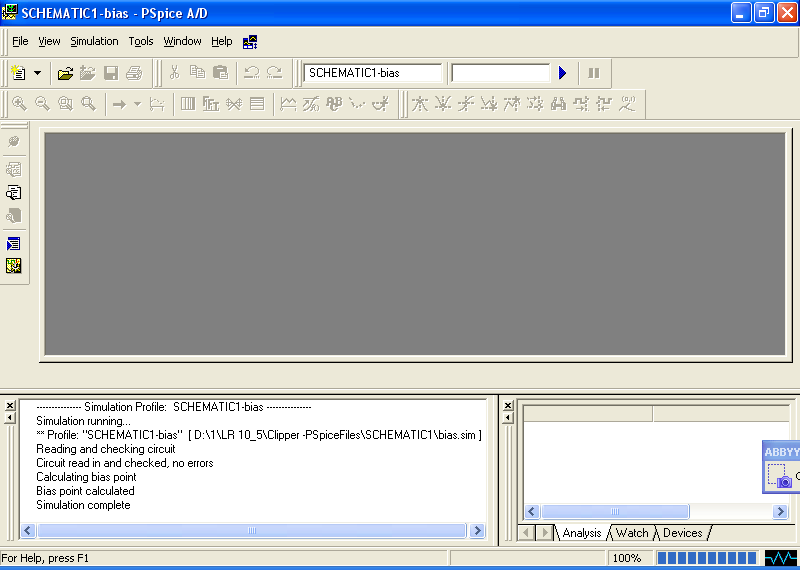Toggle the yellow-and-black bottom sidebar icon
This screenshot has height=570, width=800.
(14, 266)
